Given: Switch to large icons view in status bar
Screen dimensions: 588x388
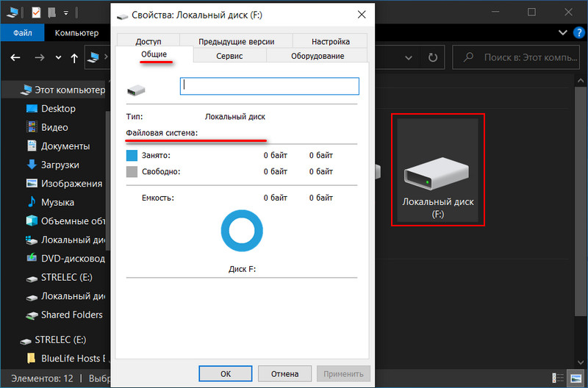Looking at the screenshot, I should [574, 378].
